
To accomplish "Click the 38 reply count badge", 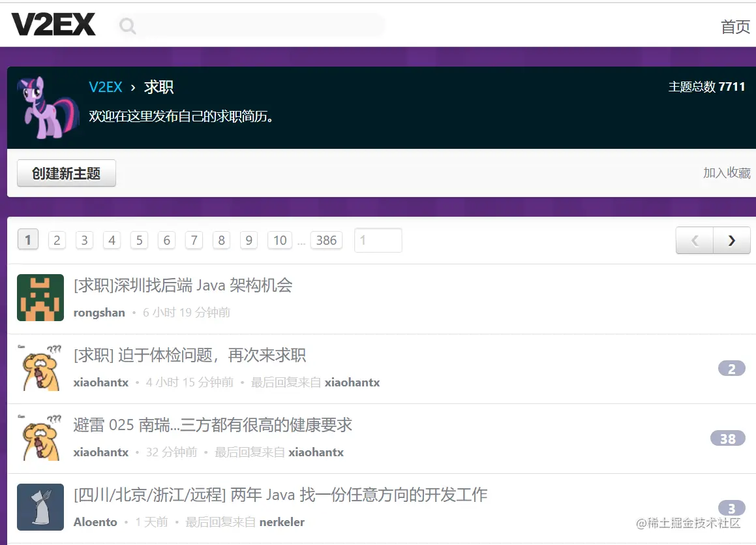I will [x=727, y=439].
